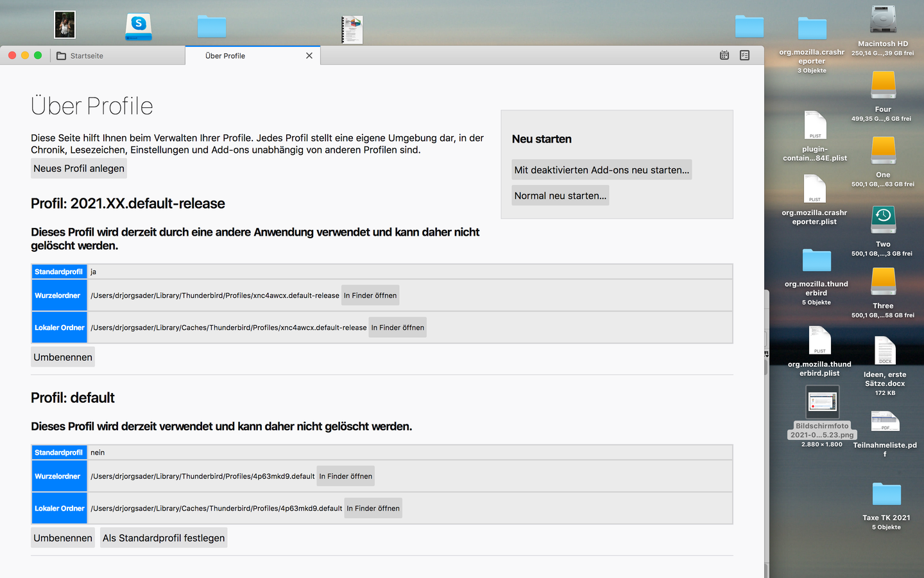Select the Bildschirmfoto 2021 png thumbnail
The height and width of the screenshot is (578, 924).
coord(823,403)
